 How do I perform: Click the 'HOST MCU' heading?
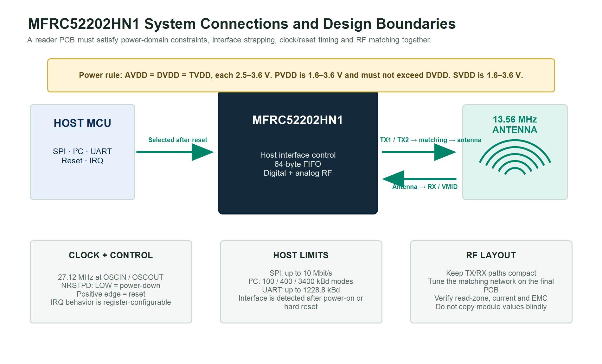pyautogui.click(x=82, y=123)
